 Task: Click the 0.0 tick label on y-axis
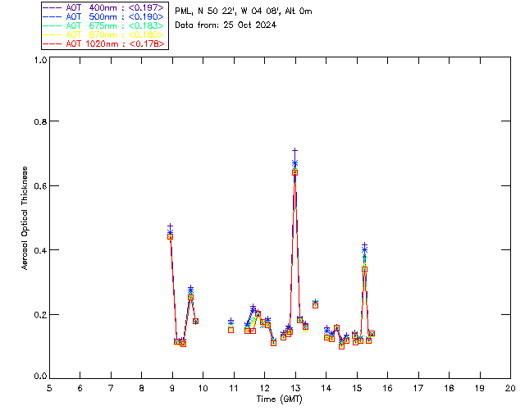click(39, 377)
